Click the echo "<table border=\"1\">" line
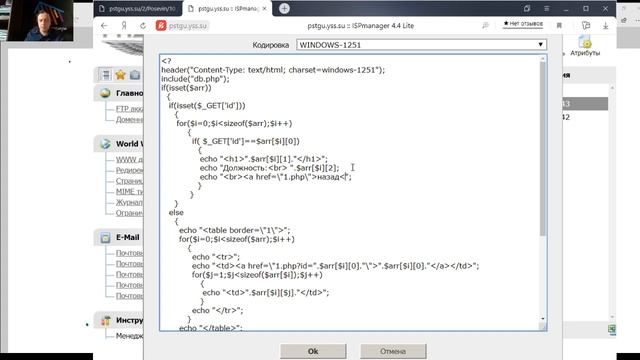 235,230
